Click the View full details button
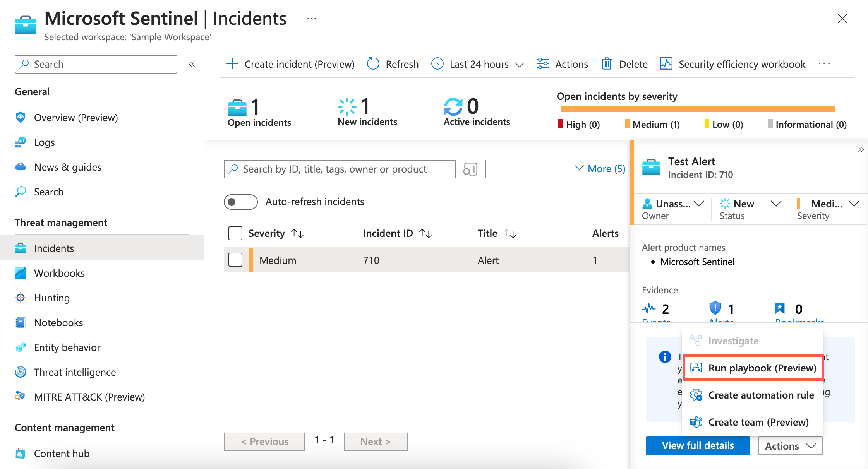 click(698, 445)
